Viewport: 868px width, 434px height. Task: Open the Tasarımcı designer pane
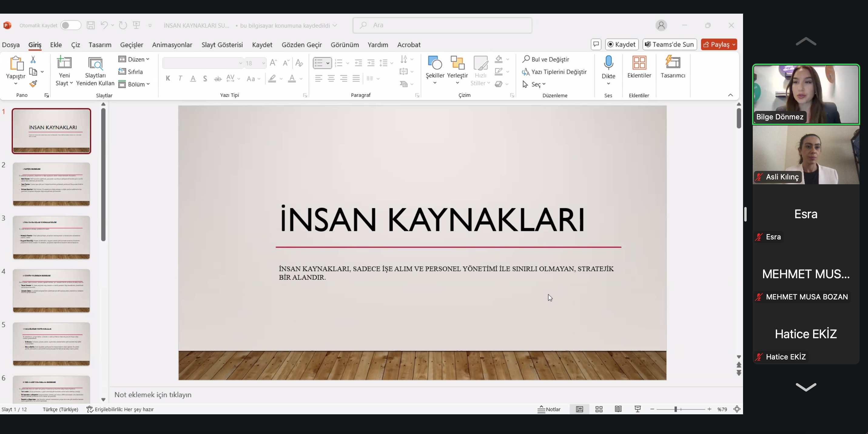(673, 67)
